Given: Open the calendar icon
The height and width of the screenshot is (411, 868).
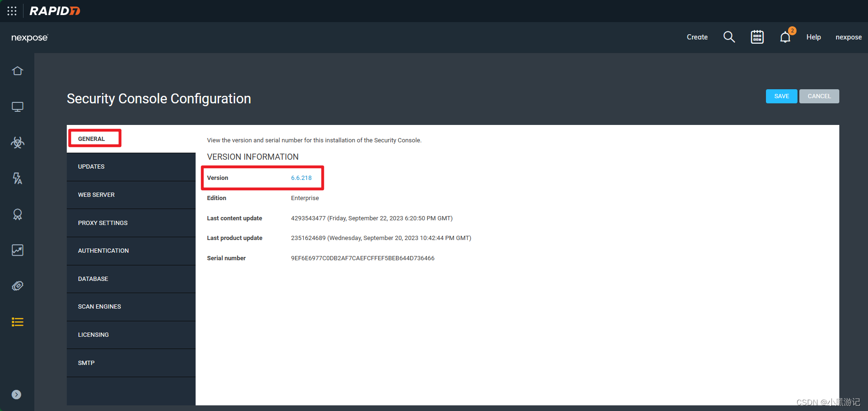Looking at the screenshot, I should pyautogui.click(x=757, y=37).
